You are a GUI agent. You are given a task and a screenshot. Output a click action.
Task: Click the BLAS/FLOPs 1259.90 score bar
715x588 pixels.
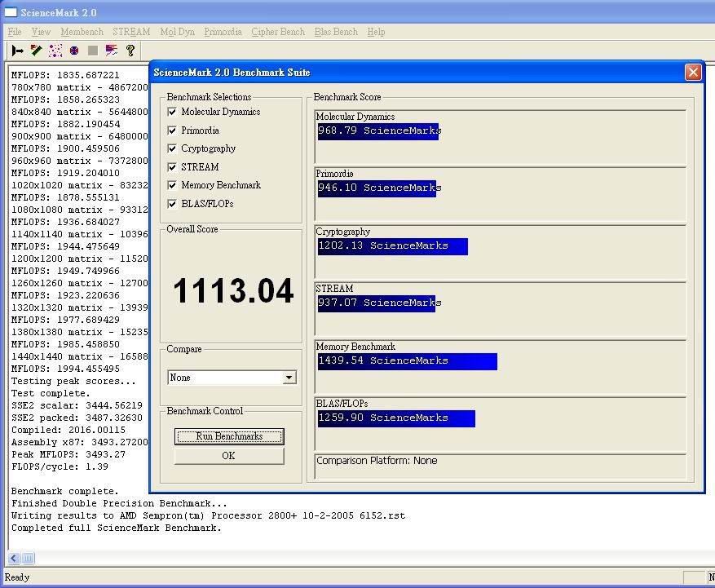(x=396, y=418)
